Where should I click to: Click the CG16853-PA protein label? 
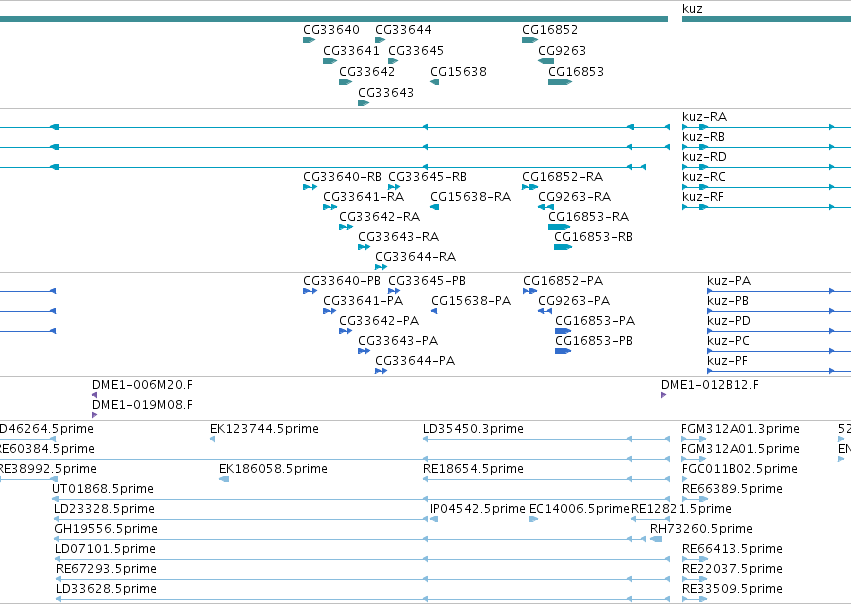pyautogui.click(x=595, y=321)
